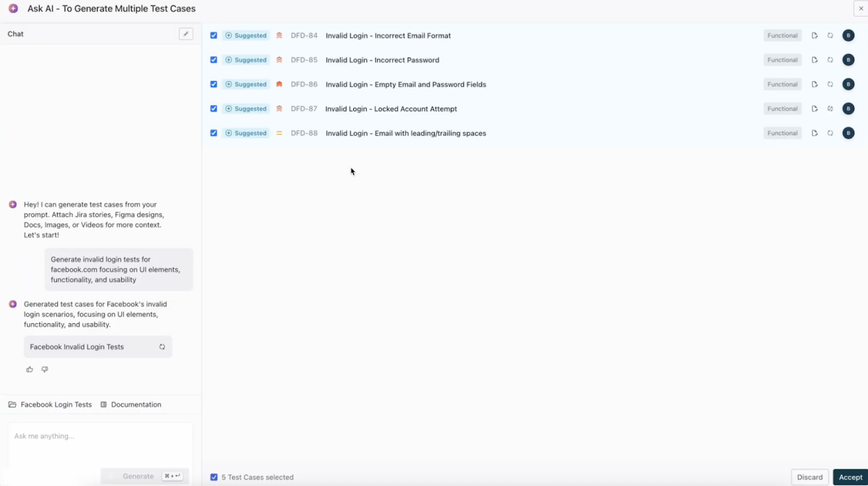Regenerate the DFD-85 test case
Image resolution: width=868 pixels, height=486 pixels.
(830, 60)
